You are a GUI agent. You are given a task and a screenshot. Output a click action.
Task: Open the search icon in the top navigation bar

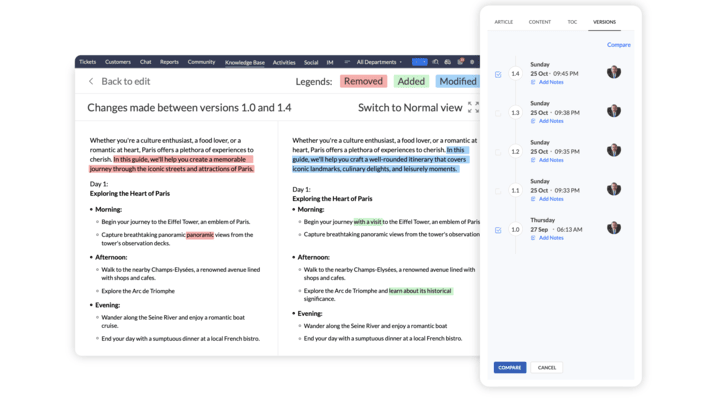[x=435, y=62]
